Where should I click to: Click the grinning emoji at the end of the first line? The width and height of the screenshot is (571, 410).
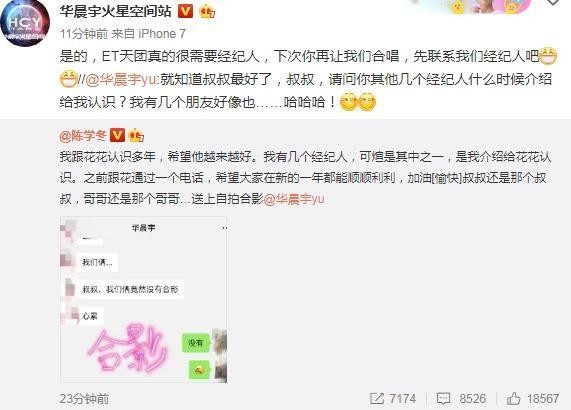click(548, 56)
